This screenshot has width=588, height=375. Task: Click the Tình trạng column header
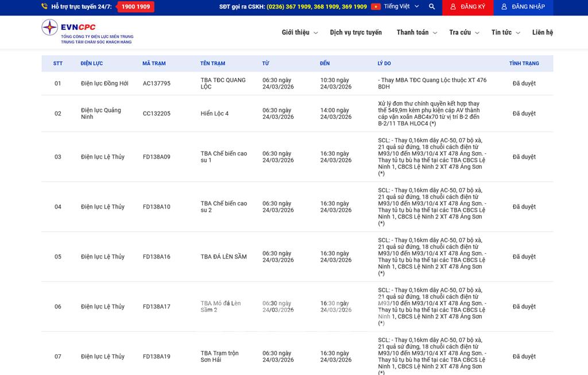click(524, 63)
